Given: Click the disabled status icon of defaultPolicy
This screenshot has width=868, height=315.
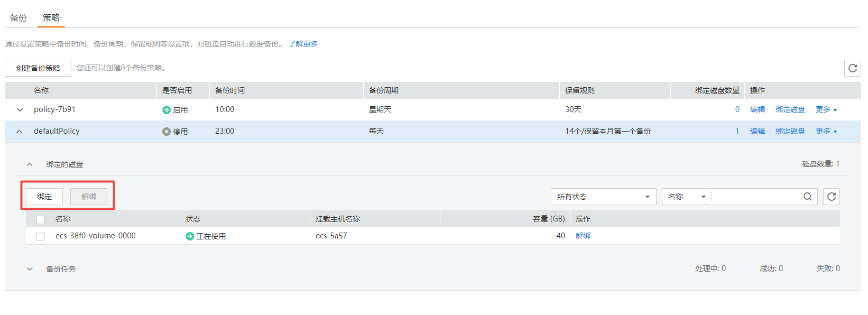Looking at the screenshot, I should tap(167, 132).
